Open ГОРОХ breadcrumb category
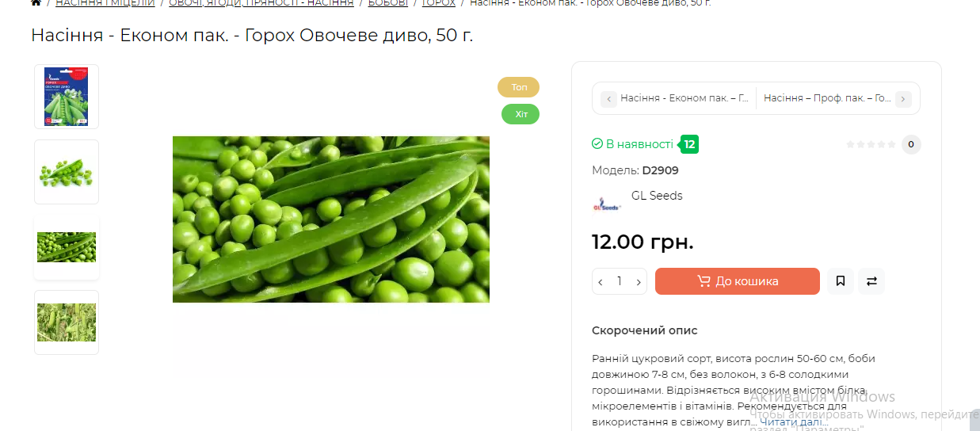The image size is (980, 431). click(x=439, y=3)
